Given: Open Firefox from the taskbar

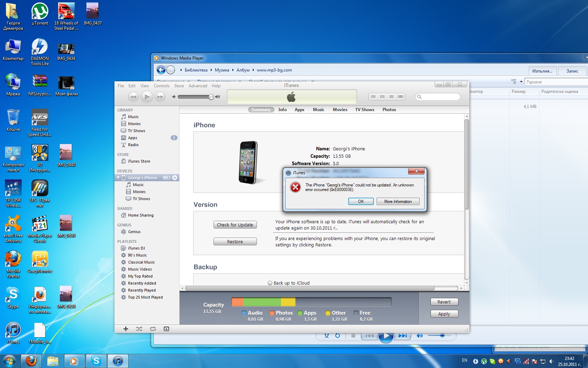Looking at the screenshot, I should click(31, 361).
